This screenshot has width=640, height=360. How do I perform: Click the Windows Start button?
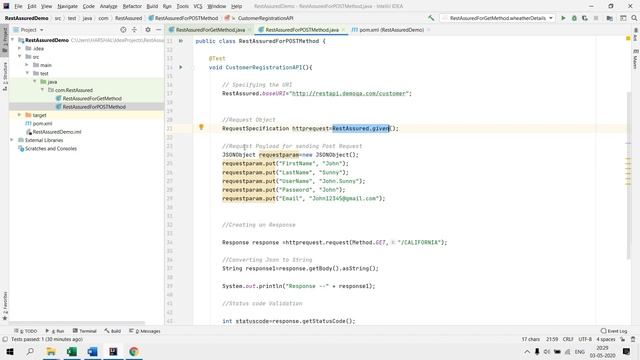coord(10,351)
